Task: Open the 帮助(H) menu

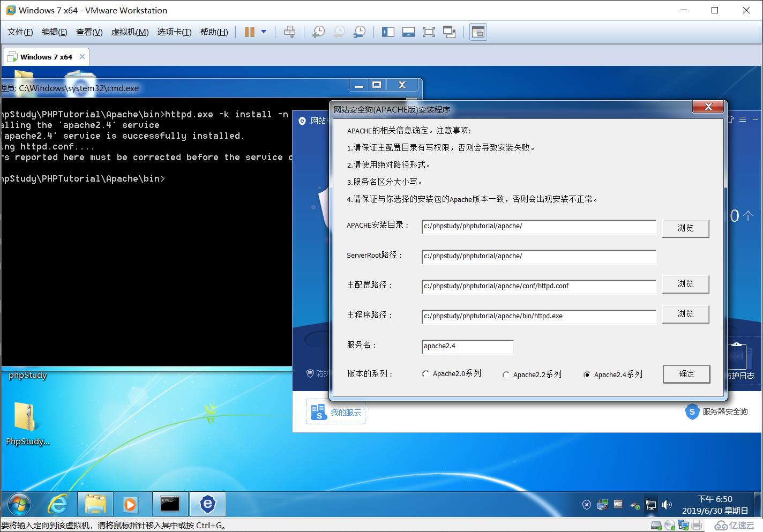Action: [214, 32]
